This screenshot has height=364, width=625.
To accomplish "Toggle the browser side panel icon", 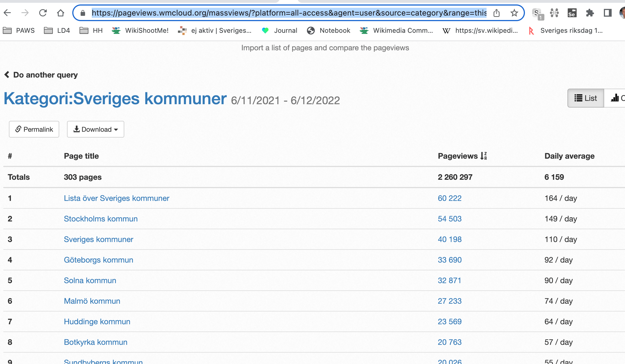I will 607,13.
